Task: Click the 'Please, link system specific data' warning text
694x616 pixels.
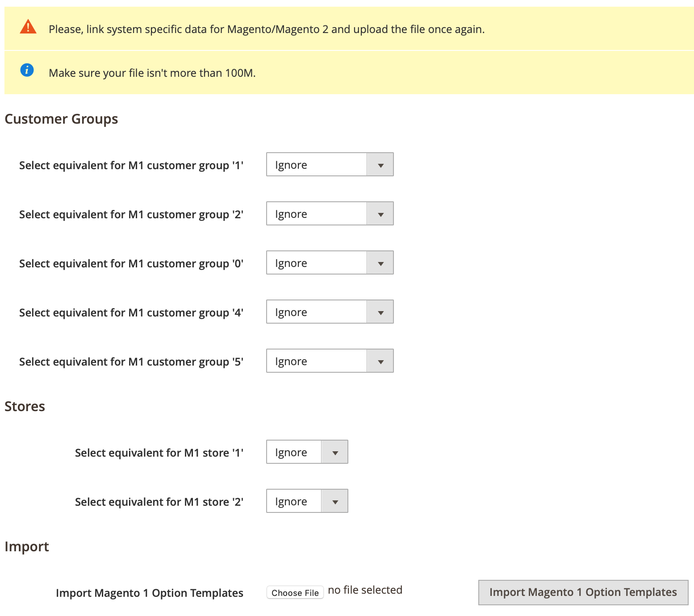Action: (x=267, y=29)
